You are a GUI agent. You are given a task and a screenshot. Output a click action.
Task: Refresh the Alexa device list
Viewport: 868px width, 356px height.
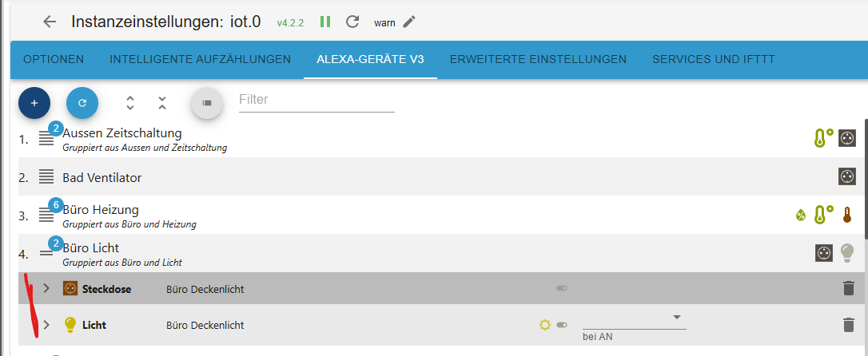click(82, 102)
